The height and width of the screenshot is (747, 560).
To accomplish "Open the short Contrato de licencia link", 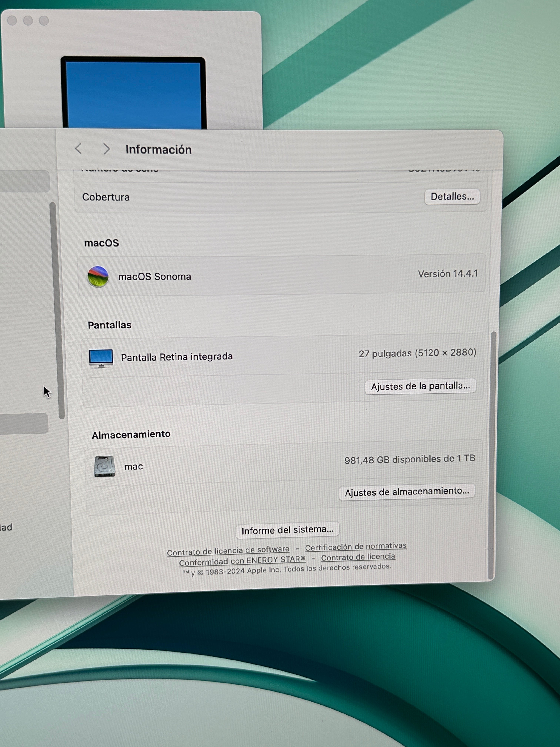I will (x=358, y=557).
